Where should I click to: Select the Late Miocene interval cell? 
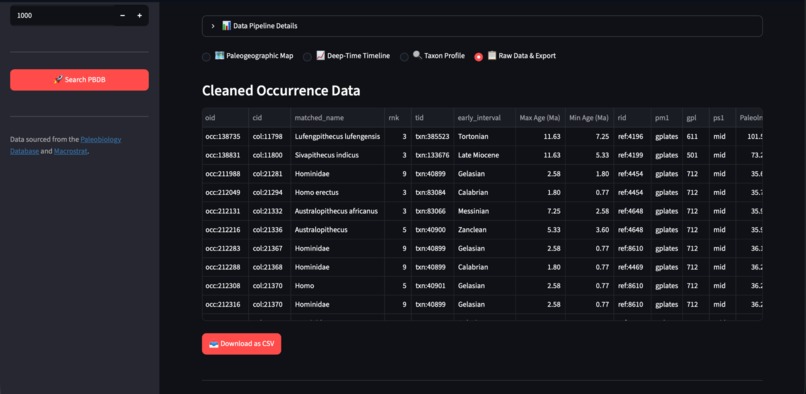(484, 155)
